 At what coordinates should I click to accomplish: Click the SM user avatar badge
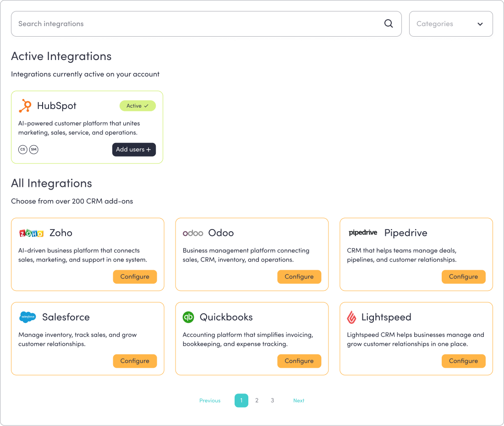click(33, 149)
